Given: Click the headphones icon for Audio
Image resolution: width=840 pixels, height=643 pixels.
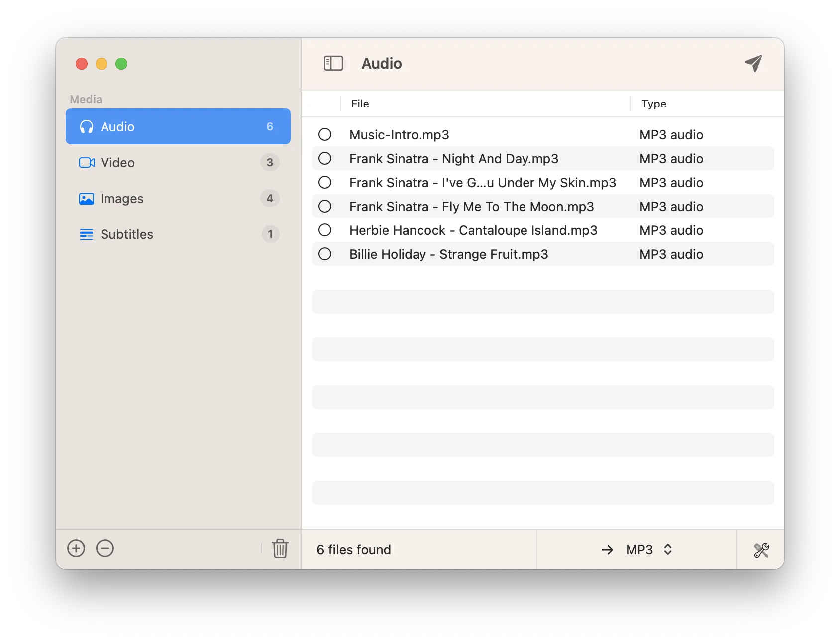Looking at the screenshot, I should pyautogui.click(x=87, y=127).
